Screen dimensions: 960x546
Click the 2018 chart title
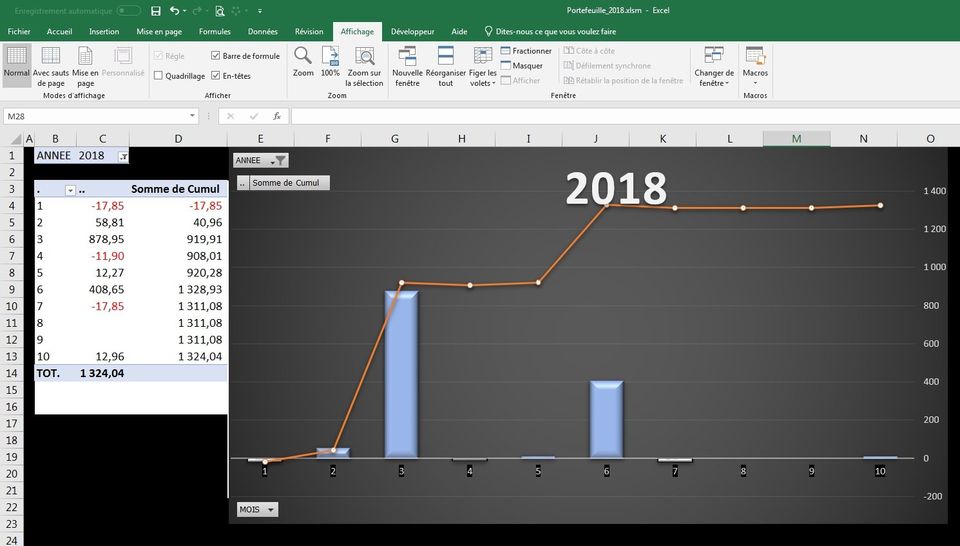[x=616, y=189]
